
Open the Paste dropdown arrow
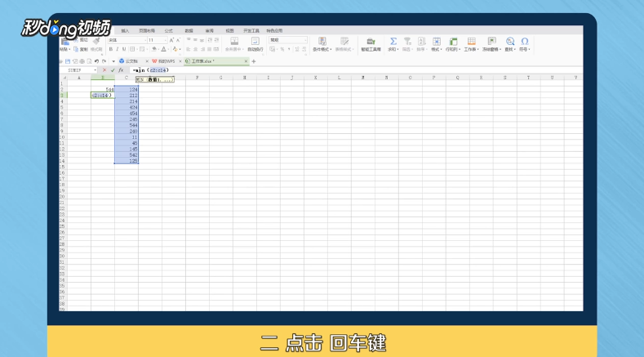(70, 49)
